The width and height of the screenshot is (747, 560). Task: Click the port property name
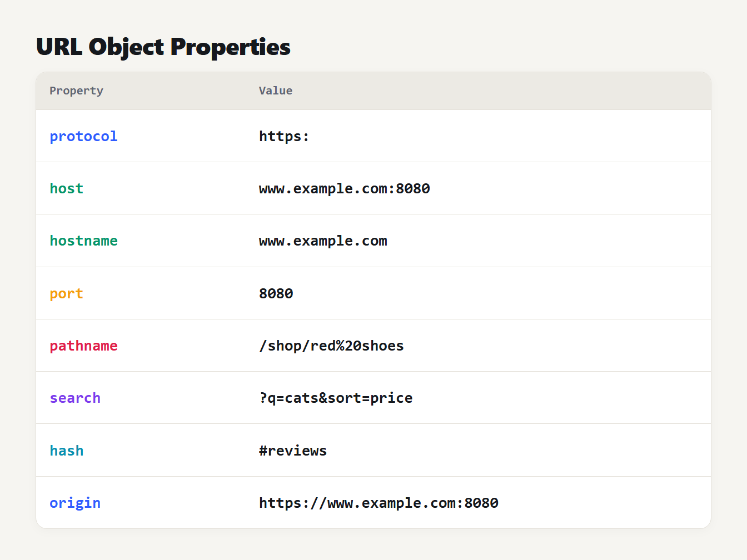coord(66,293)
